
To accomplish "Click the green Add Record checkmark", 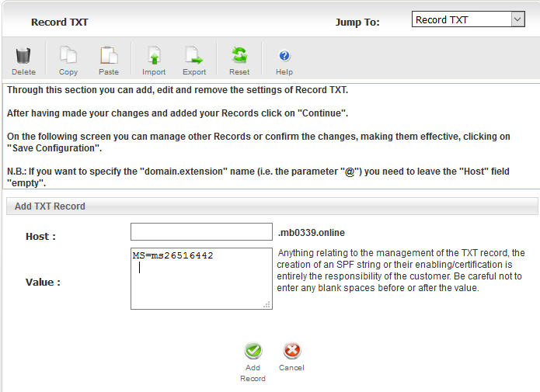I will click(x=253, y=351).
